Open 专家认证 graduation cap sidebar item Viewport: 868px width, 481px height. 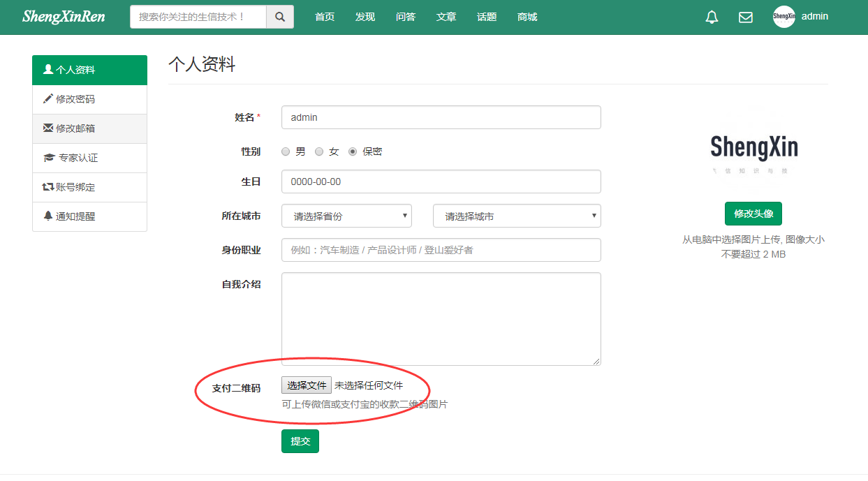coord(89,158)
